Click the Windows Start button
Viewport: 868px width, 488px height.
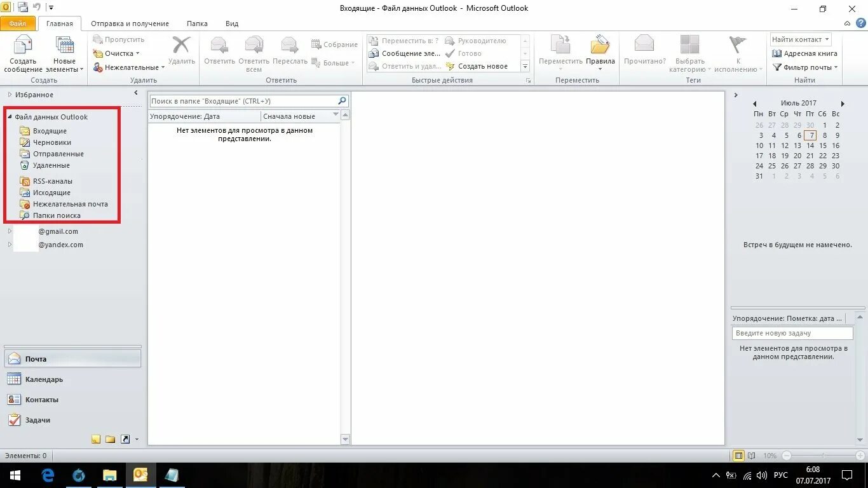pos(15,475)
